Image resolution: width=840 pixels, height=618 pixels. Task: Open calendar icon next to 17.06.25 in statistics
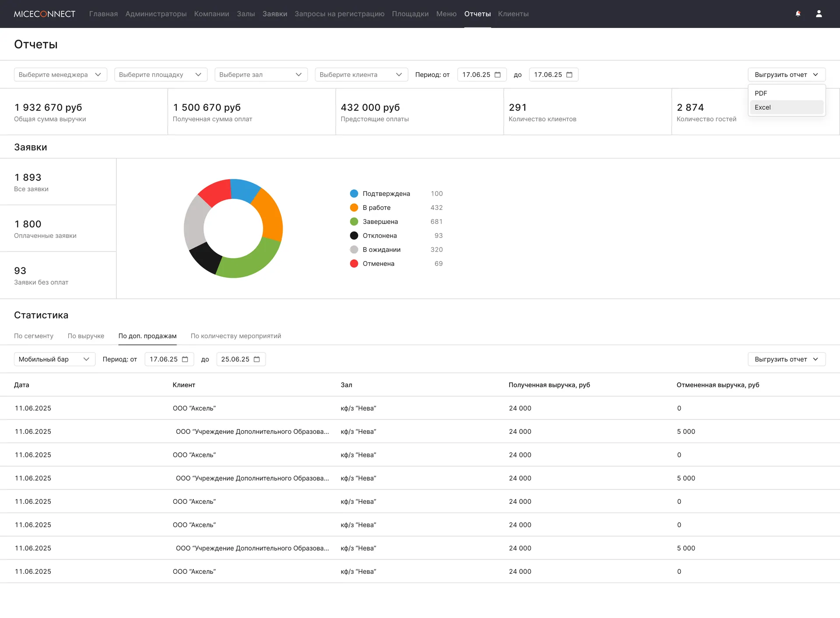tap(185, 359)
